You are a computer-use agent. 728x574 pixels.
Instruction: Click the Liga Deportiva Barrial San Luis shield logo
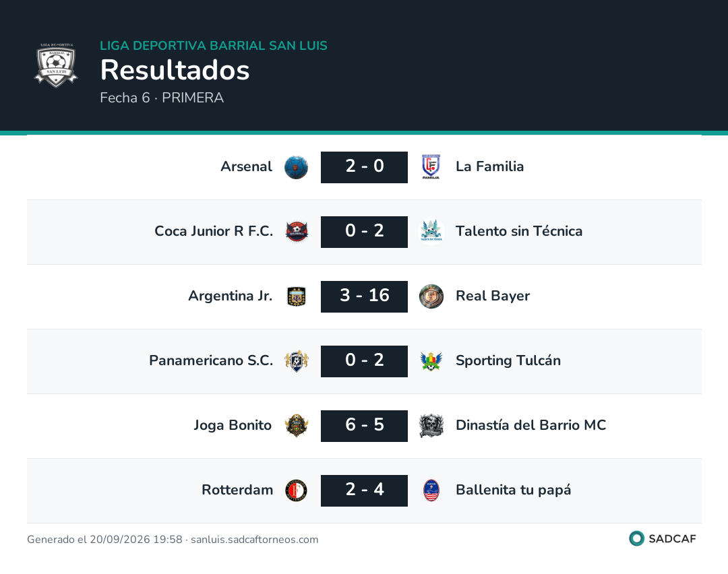pyautogui.click(x=56, y=65)
